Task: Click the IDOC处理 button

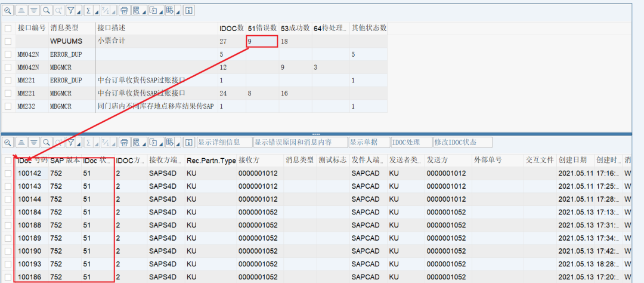Action: tap(412, 142)
